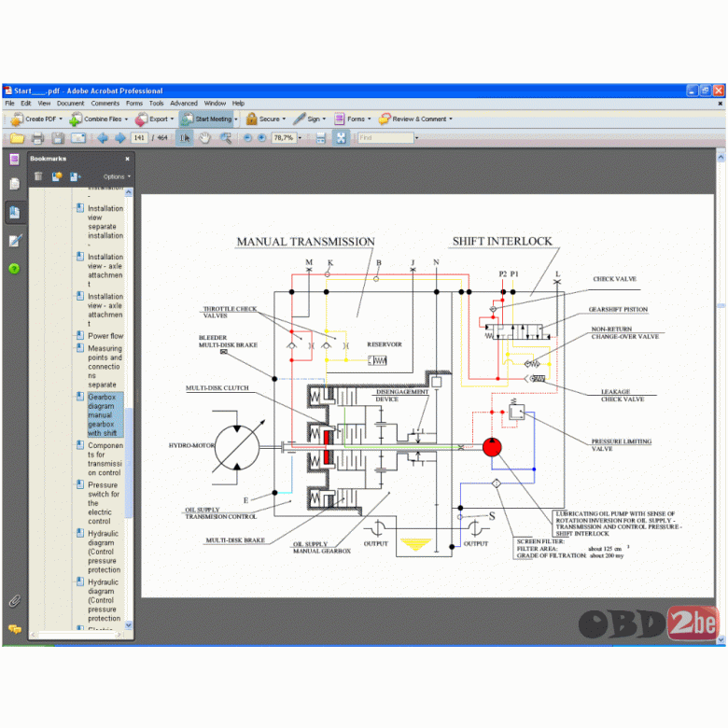Click the Create PDF toolbar icon

(17, 119)
